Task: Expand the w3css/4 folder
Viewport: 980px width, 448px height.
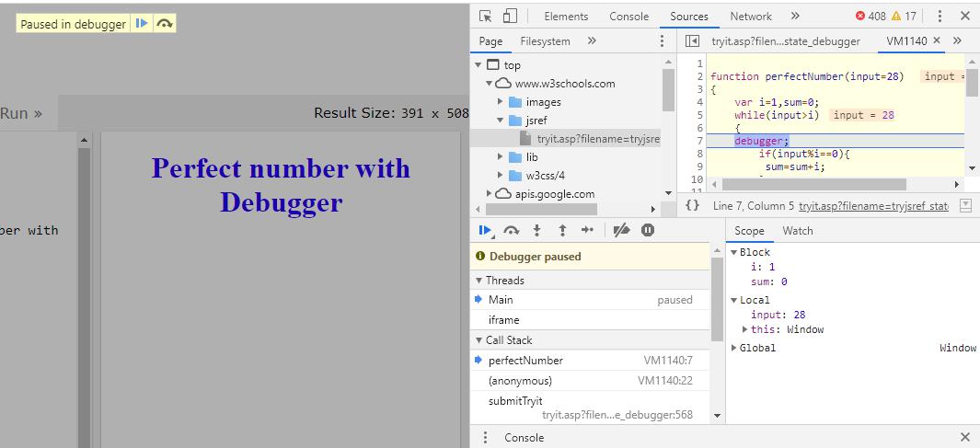Action: pos(500,176)
